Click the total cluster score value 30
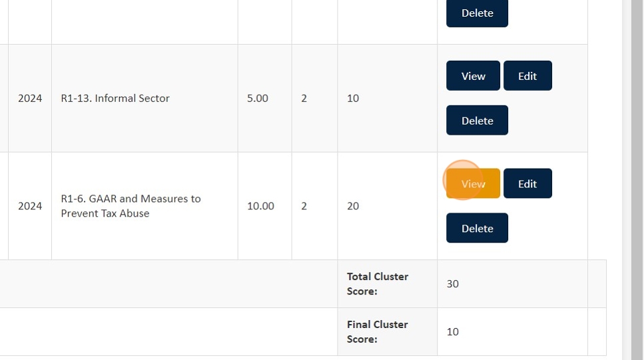The height and width of the screenshot is (360, 644). (x=453, y=284)
